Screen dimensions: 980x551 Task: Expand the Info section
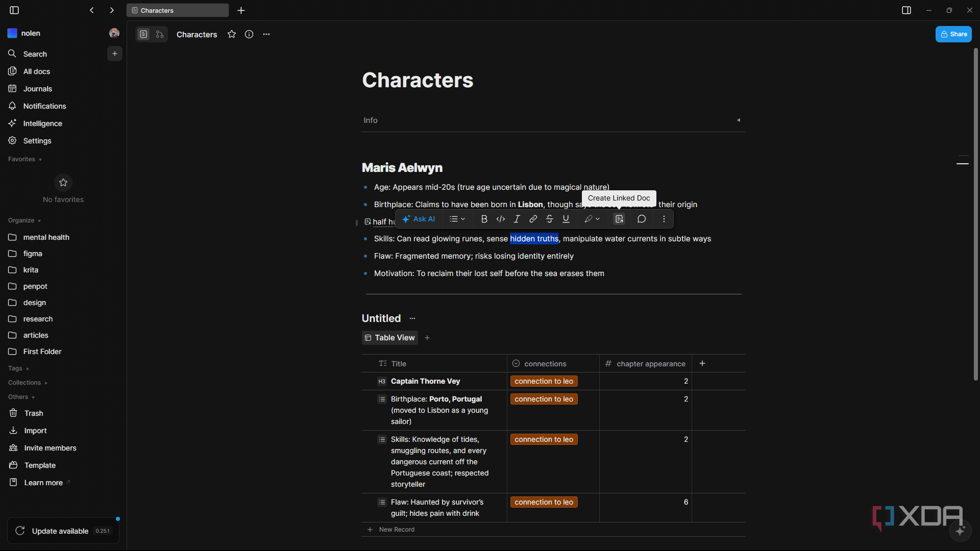coord(739,120)
